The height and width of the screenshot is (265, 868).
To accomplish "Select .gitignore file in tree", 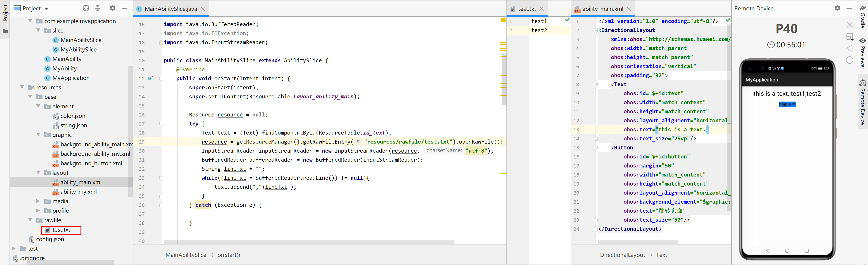I will pyautogui.click(x=32, y=258).
